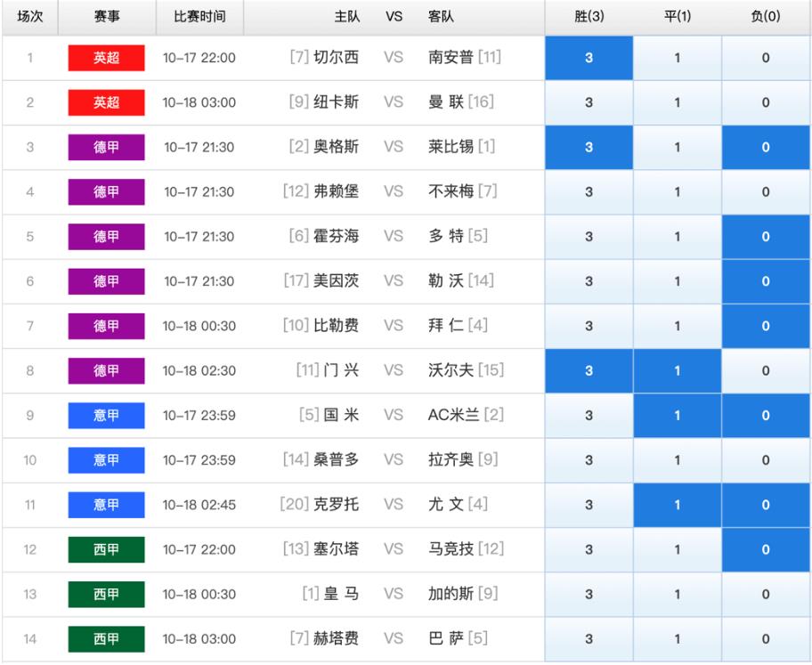Screen dimensions: 812x665
Task: Toggle draw (1) for 国米 vs AC米兰
Action: click(678, 416)
